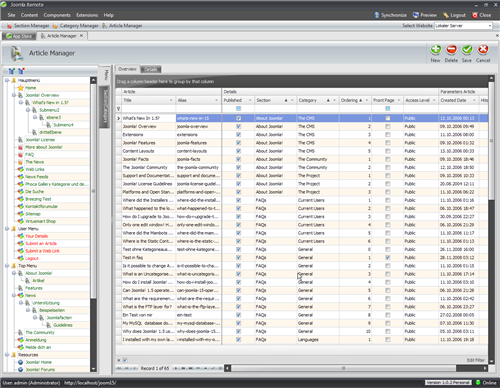Click the Sitemap component icon
The image size is (500, 388).
tap(21, 214)
